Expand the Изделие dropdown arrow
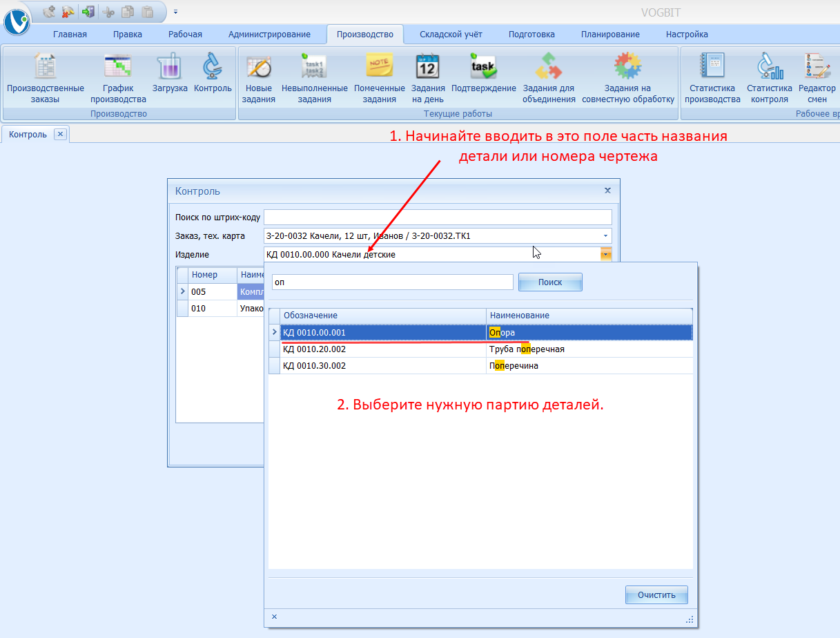The width and height of the screenshot is (840, 638). (x=605, y=254)
